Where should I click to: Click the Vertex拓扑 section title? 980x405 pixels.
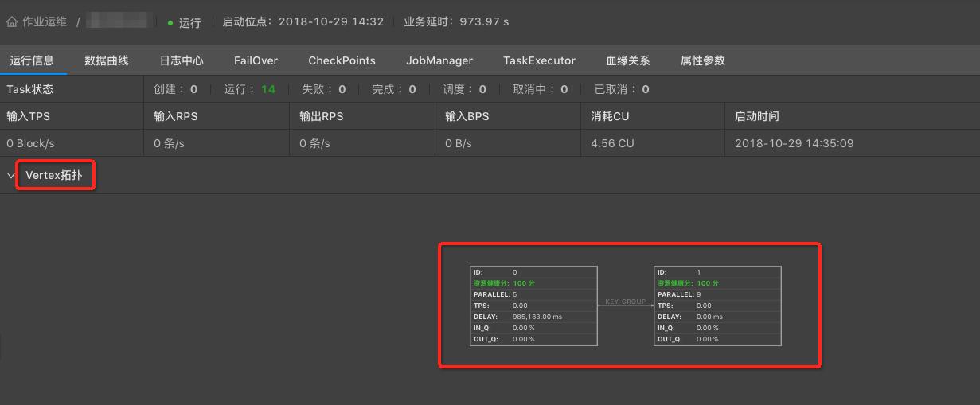pyautogui.click(x=53, y=175)
